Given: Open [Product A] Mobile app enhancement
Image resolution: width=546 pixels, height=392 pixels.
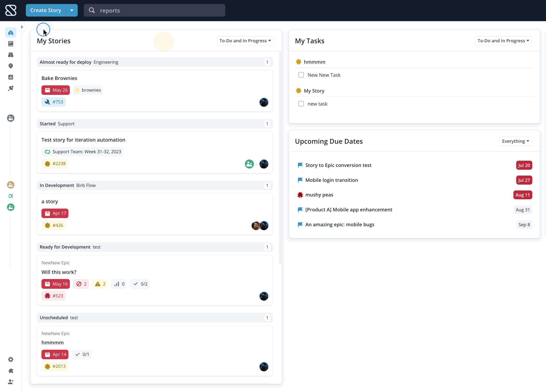Looking at the screenshot, I should 349,209.
